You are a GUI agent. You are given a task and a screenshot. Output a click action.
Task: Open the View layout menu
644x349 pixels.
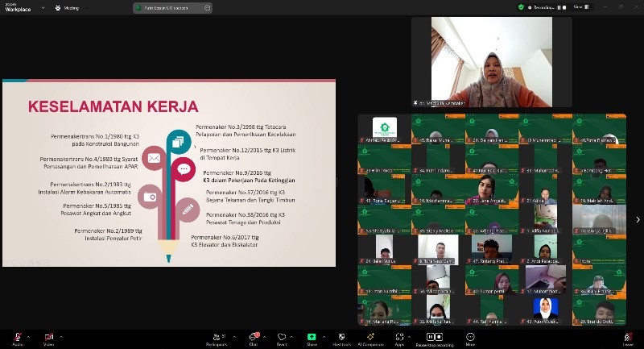tap(580, 7)
